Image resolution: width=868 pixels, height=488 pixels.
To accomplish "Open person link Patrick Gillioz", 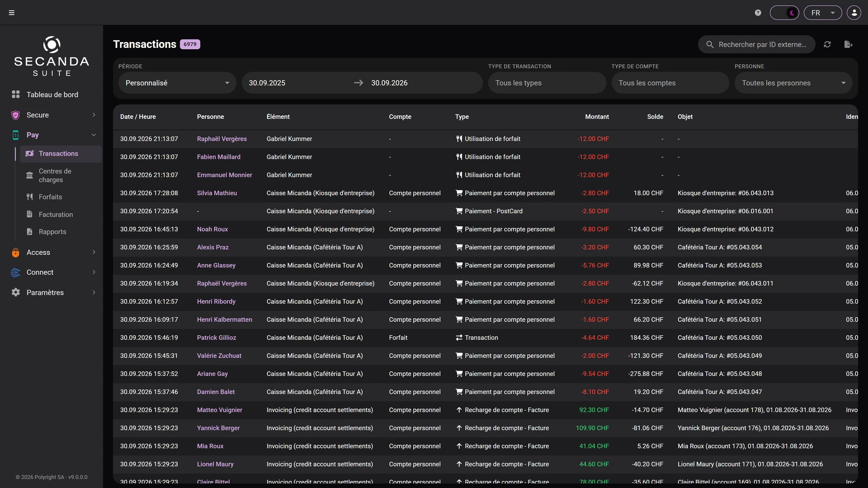I will [217, 338].
